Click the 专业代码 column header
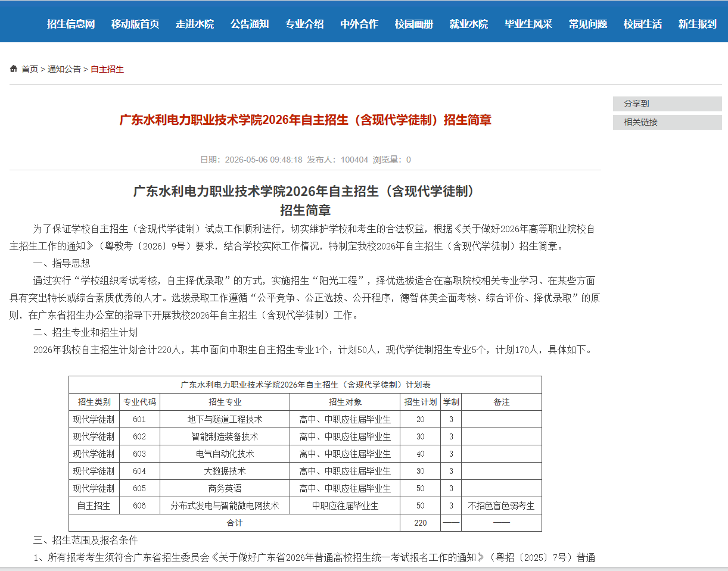The width and height of the screenshot is (728, 571). coord(139,402)
